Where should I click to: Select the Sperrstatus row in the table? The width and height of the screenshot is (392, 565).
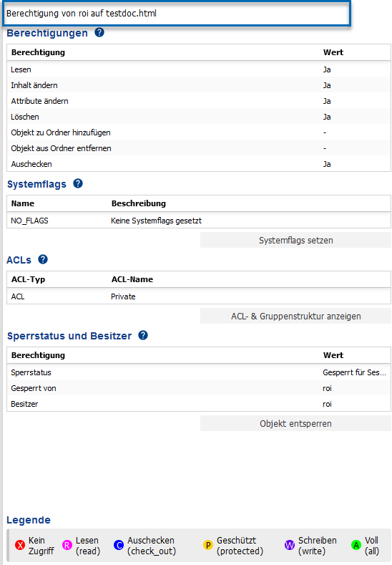[199, 372]
